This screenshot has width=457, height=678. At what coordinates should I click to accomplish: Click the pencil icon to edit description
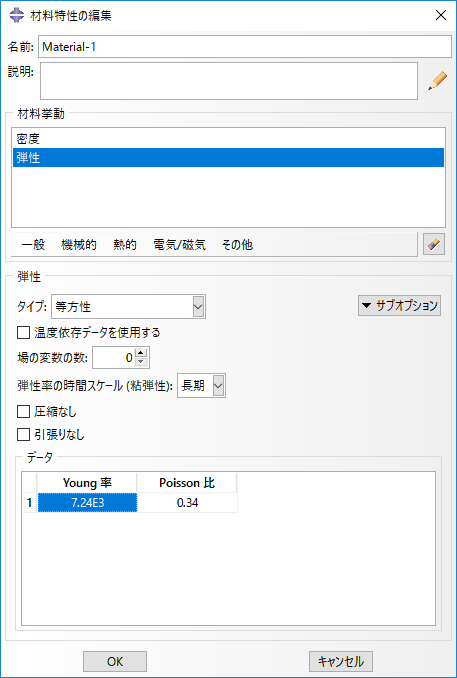(x=437, y=81)
